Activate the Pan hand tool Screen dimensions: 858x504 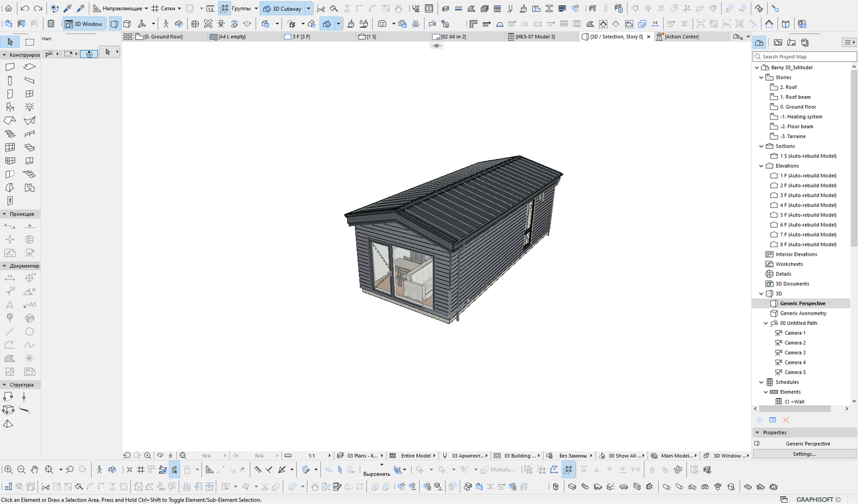[x=34, y=470]
